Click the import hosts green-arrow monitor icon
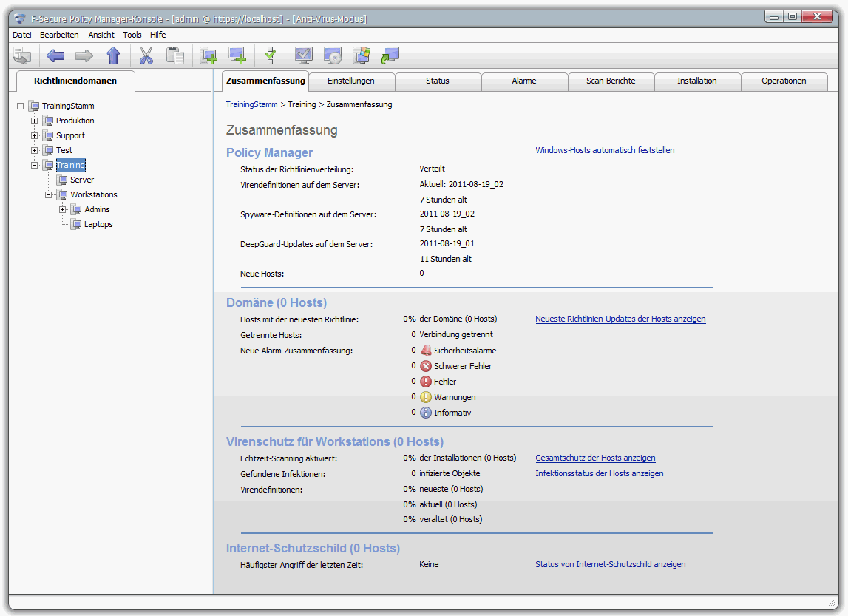848x616 pixels. pos(390,55)
